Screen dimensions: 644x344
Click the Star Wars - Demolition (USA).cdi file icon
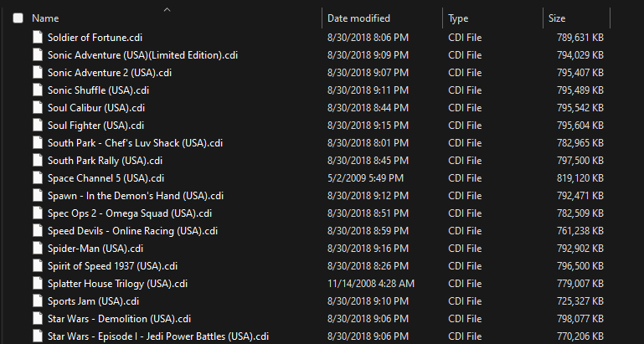(38, 319)
